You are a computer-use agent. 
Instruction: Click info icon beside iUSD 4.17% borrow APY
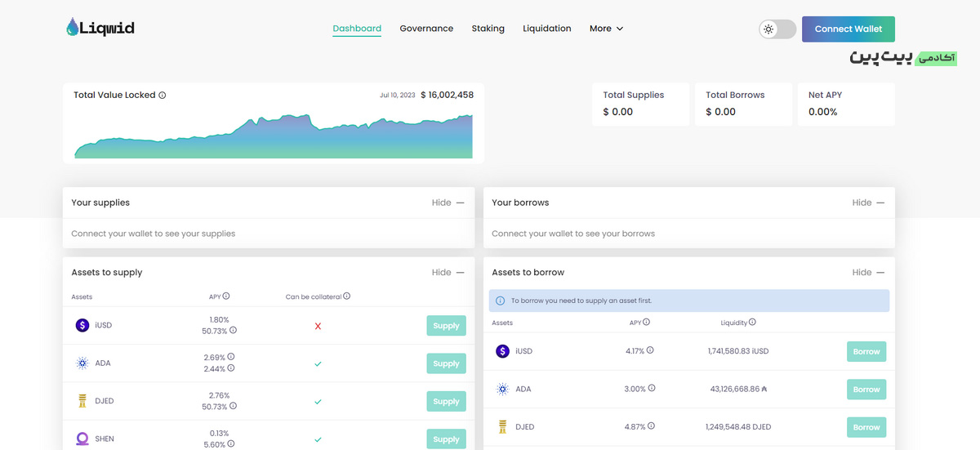(650, 350)
